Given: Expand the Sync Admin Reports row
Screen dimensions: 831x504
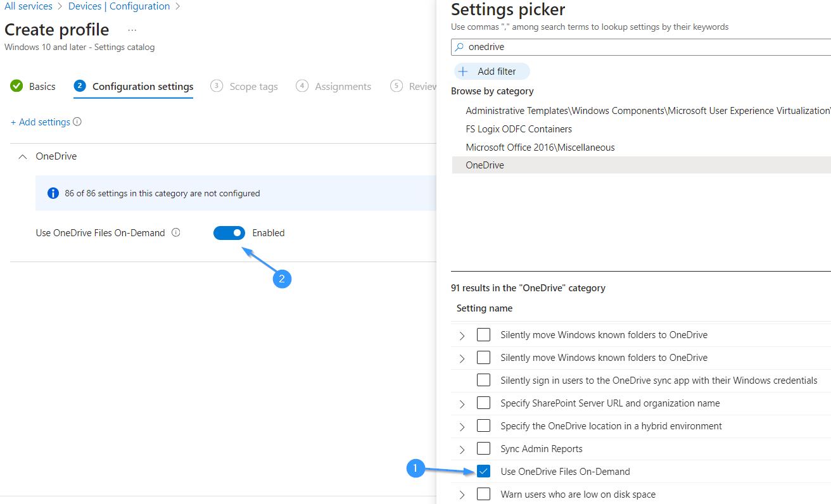Looking at the screenshot, I should point(462,450).
